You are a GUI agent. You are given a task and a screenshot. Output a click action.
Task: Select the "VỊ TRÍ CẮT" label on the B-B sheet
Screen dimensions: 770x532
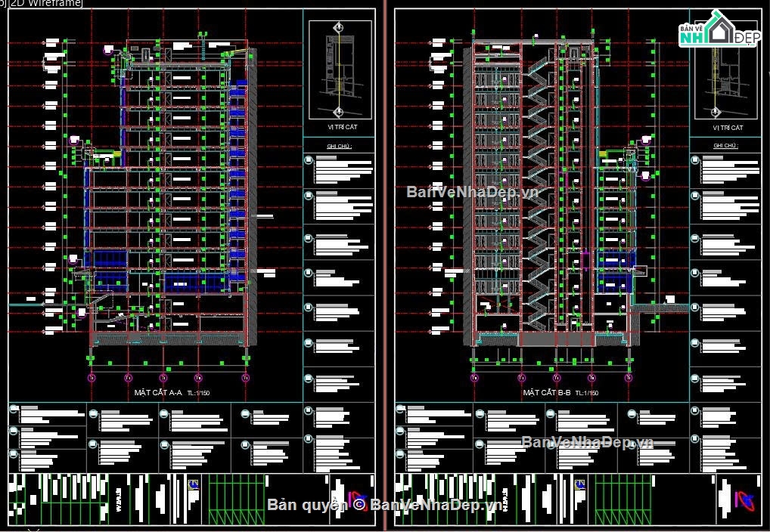(728, 128)
